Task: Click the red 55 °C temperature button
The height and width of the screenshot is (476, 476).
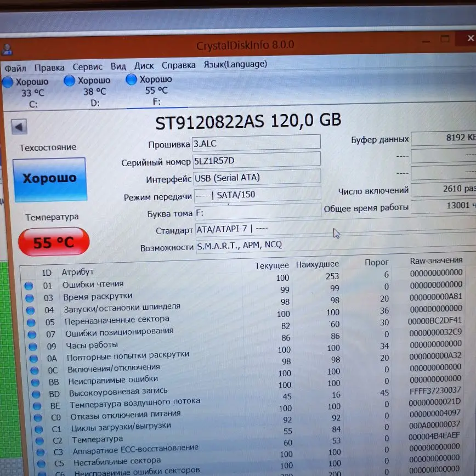Action: (x=54, y=242)
